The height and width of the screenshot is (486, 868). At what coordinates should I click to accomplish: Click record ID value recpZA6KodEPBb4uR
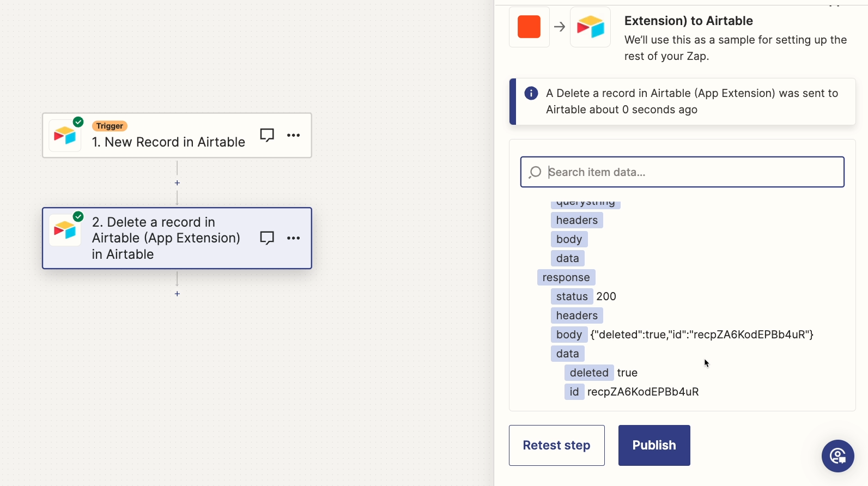tap(643, 392)
